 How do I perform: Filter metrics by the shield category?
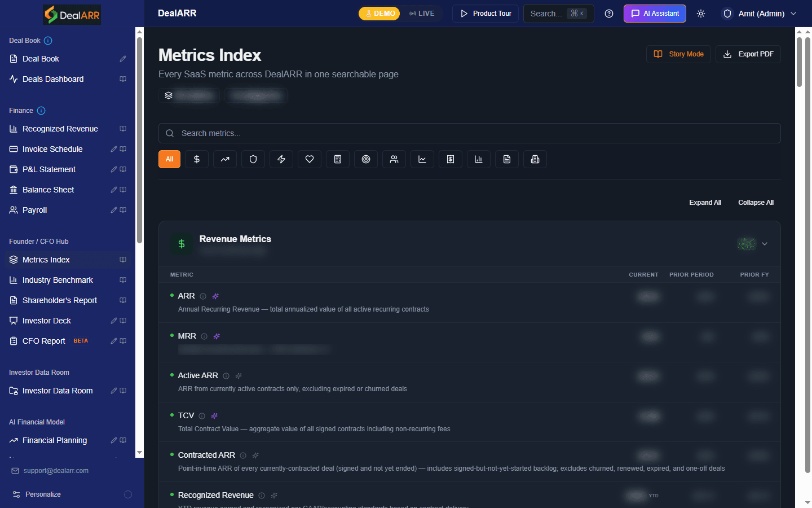(x=253, y=159)
